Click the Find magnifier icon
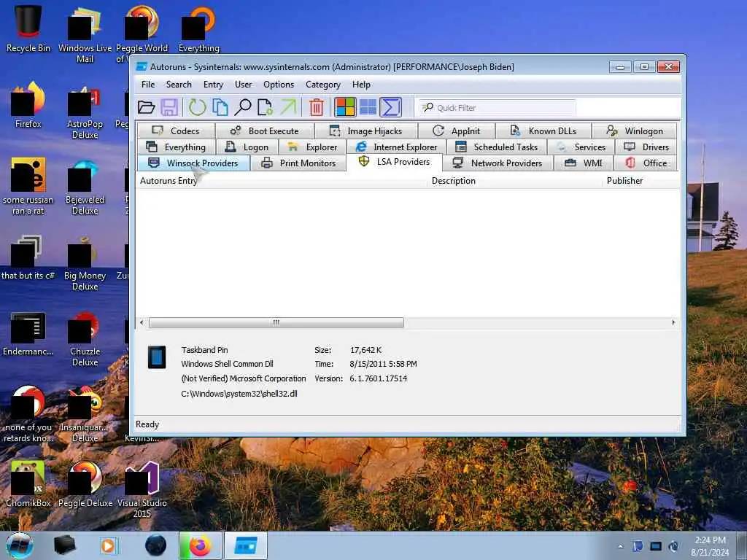The image size is (747, 560). [x=242, y=107]
